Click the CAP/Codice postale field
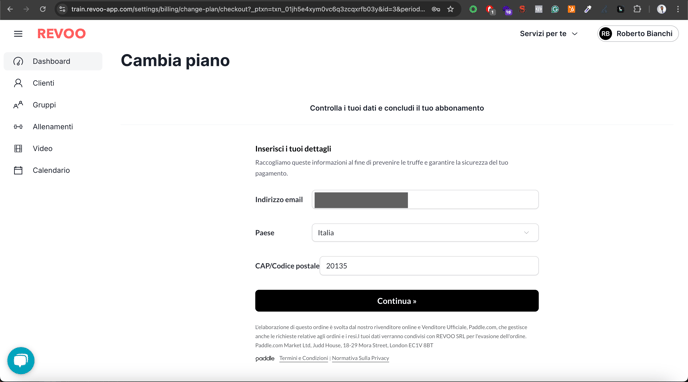The image size is (688, 382). 429,266
